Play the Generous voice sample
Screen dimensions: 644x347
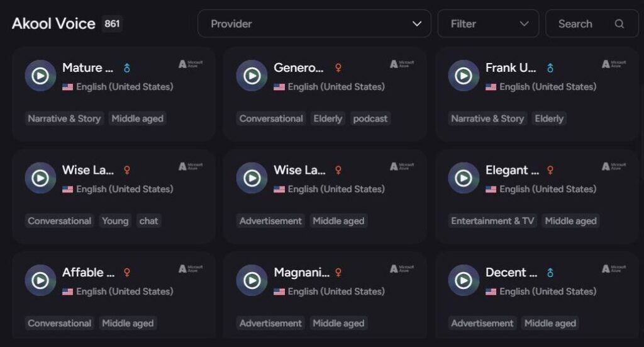252,76
